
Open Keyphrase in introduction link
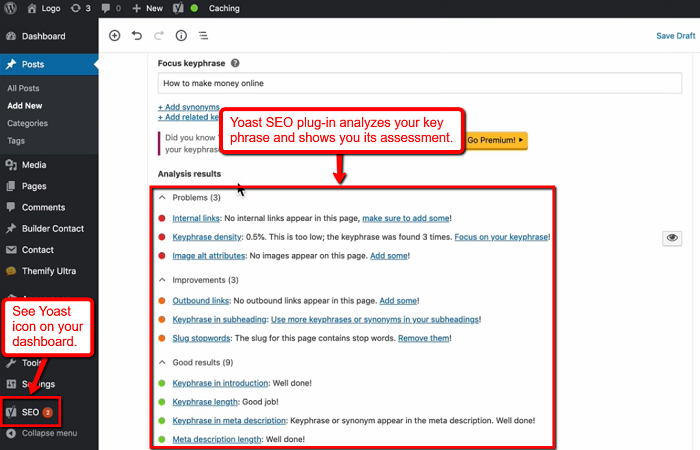coord(220,383)
